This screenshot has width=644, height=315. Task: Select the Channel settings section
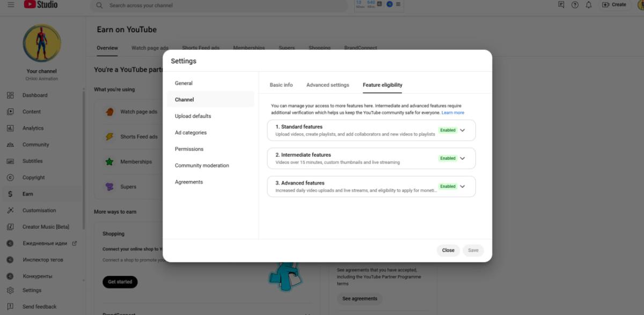click(210, 99)
